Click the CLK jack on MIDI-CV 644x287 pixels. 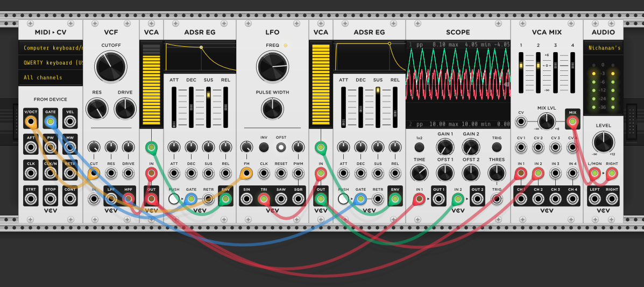pos(31,173)
